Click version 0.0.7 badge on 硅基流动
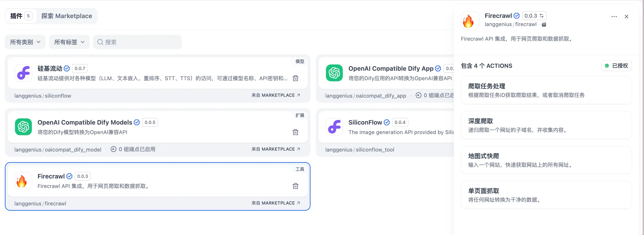This screenshot has height=235, width=644. pyautogui.click(x=80, y=68)
